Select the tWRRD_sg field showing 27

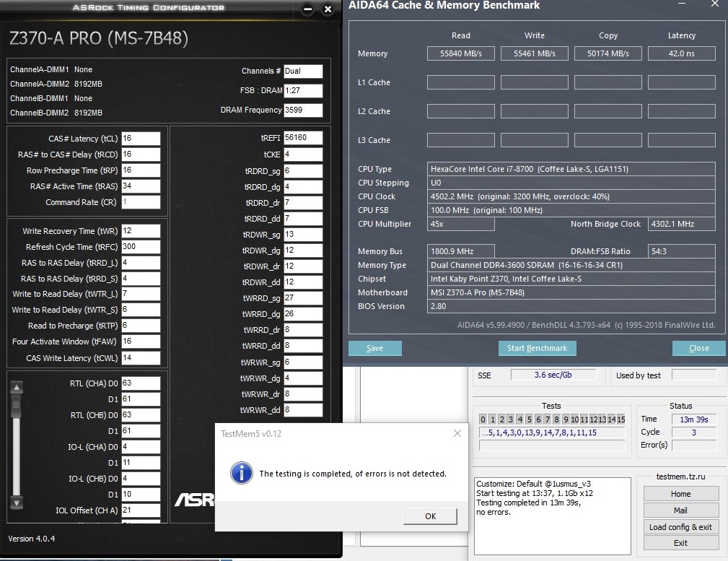pos(303,298)
